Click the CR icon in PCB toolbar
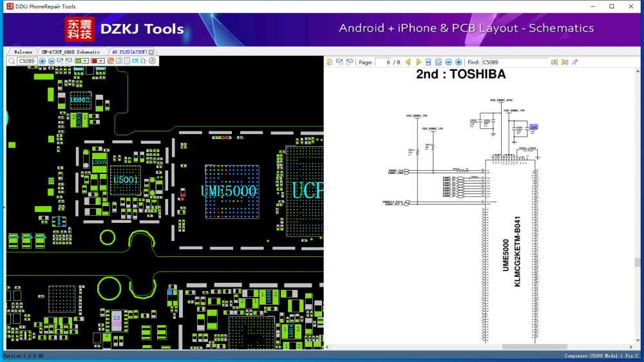 [x=135, y=61]
